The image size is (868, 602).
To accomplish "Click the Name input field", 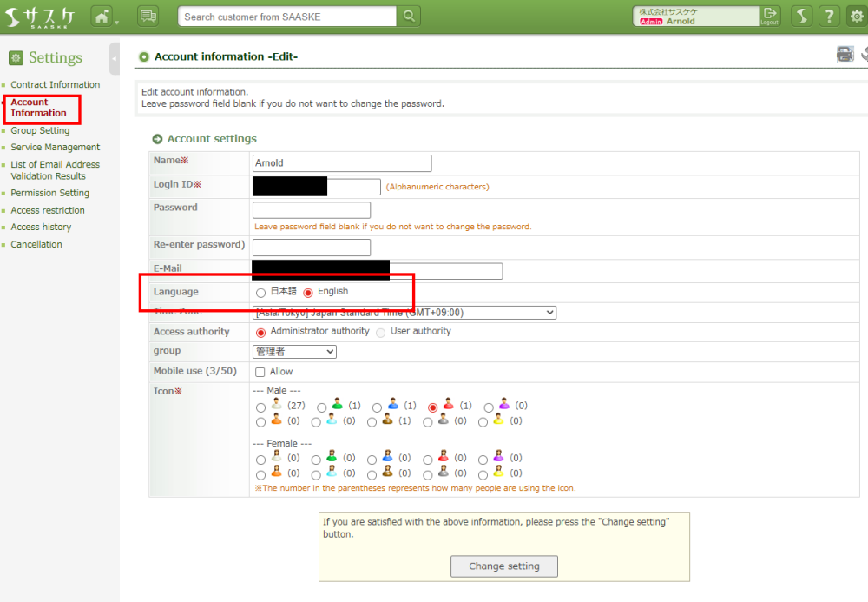I will [x=341, y=163].
